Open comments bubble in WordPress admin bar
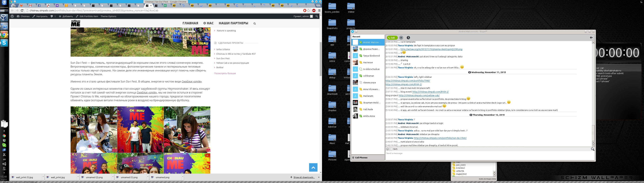Image resolution: width=644 pixels, height=183 pixels. [53, 16]
